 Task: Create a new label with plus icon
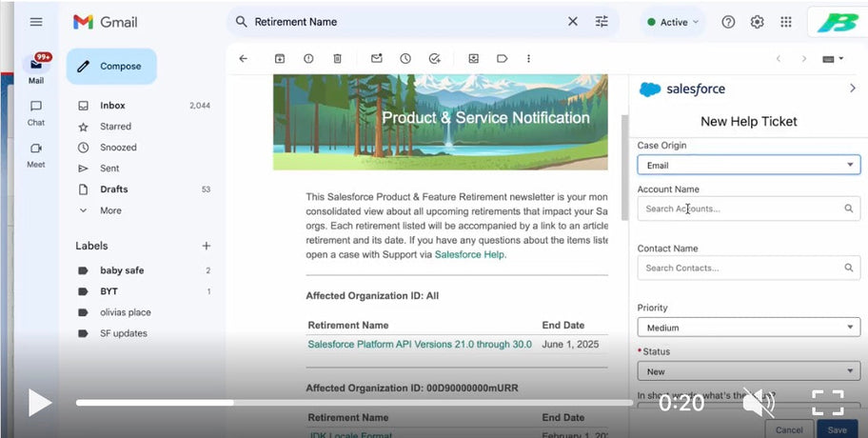[206, 246]
